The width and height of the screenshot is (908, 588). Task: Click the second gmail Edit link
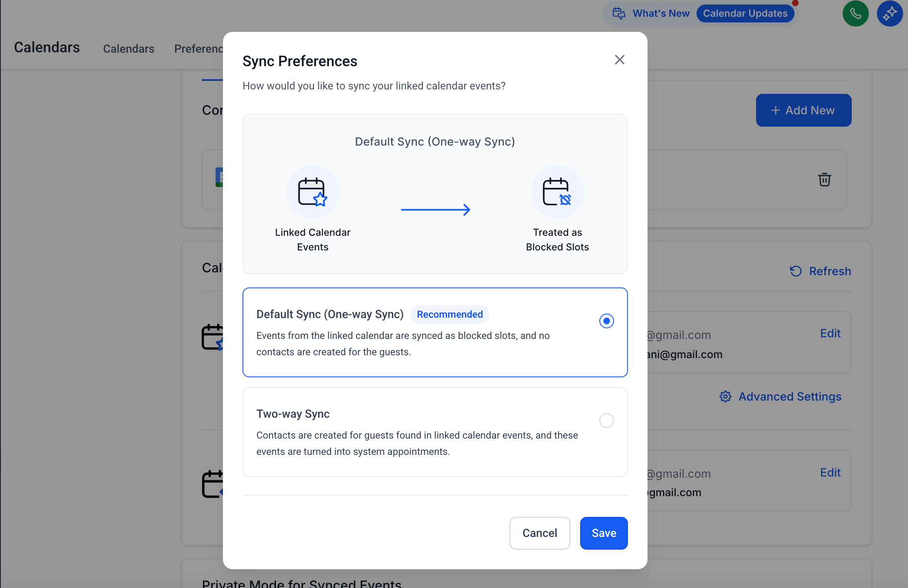pos(830,473)
